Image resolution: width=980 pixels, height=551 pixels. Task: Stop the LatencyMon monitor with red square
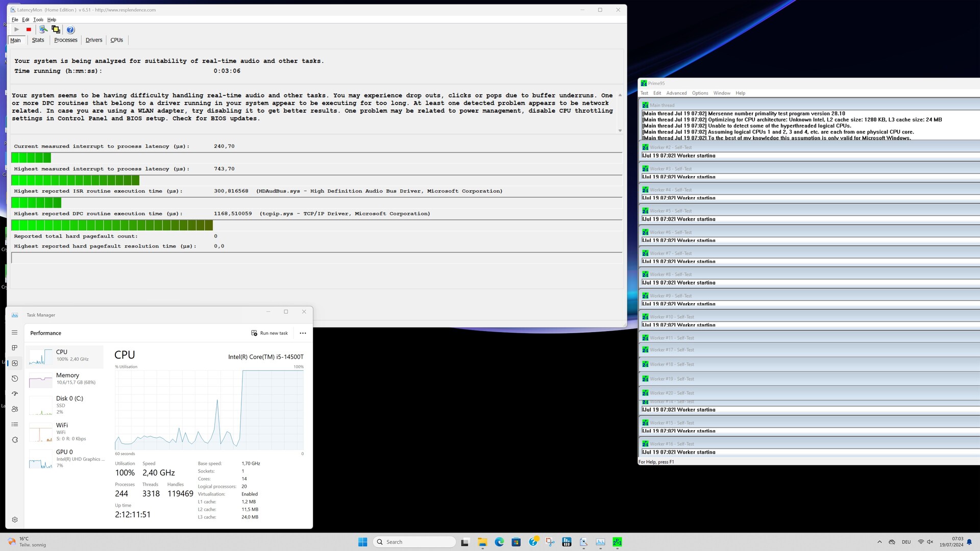pyautogui.click(x=29, y=30)
